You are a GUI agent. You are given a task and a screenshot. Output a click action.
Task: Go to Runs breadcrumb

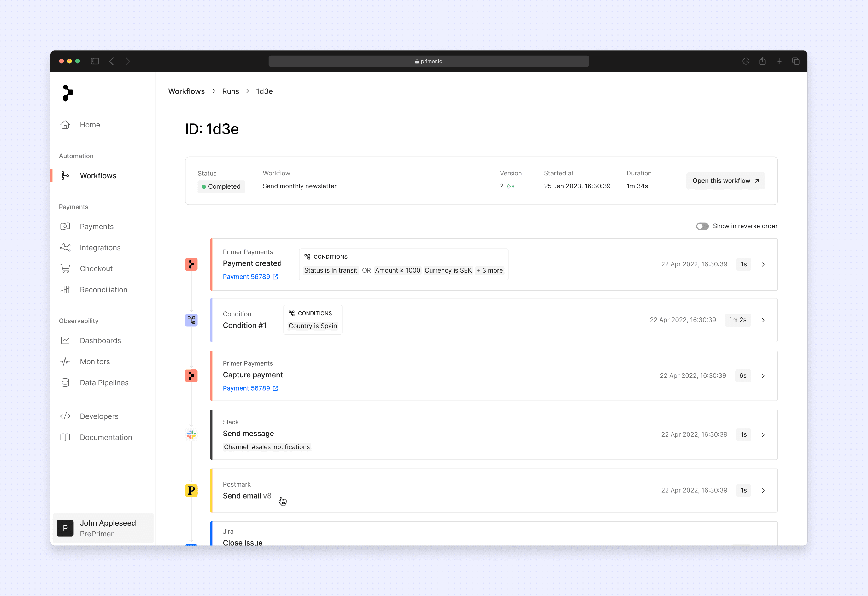(x=231, y=91)
